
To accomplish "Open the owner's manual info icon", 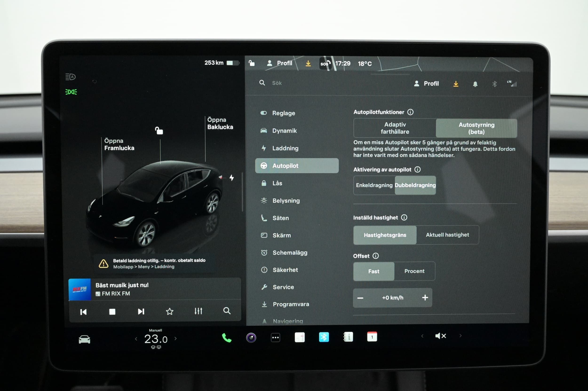I will tap(348, 337).
